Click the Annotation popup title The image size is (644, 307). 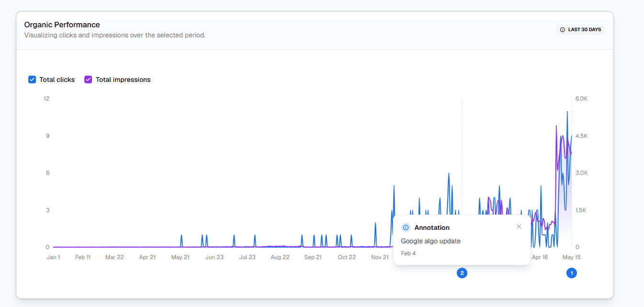click(x=432, y=227)
